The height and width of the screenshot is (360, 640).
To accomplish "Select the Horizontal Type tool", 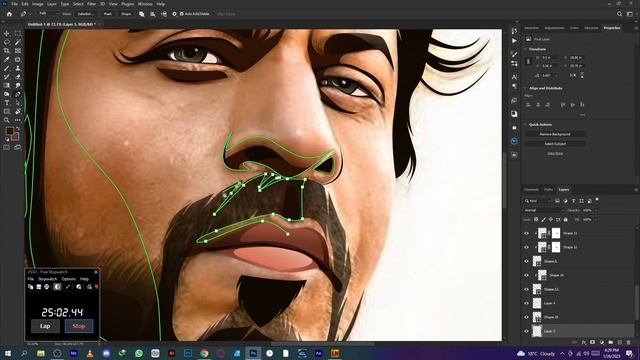I will pos(7,103).
